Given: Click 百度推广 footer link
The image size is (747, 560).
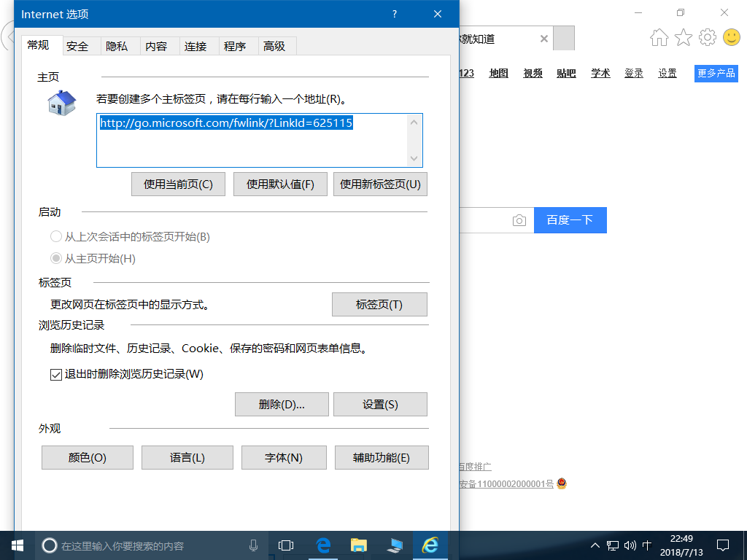Looking at the screenshot, I should [476, 466].
